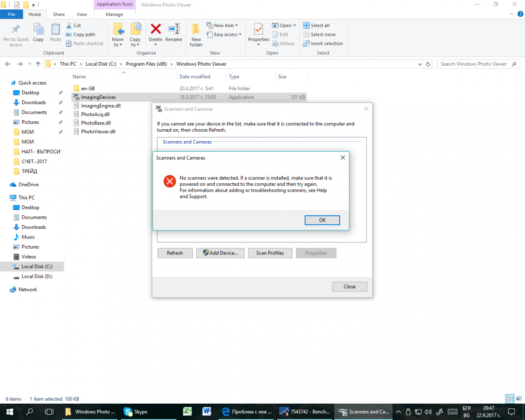Expand the New item dropdown
This screenshot has height=420, width=525.
coord(222,25)
